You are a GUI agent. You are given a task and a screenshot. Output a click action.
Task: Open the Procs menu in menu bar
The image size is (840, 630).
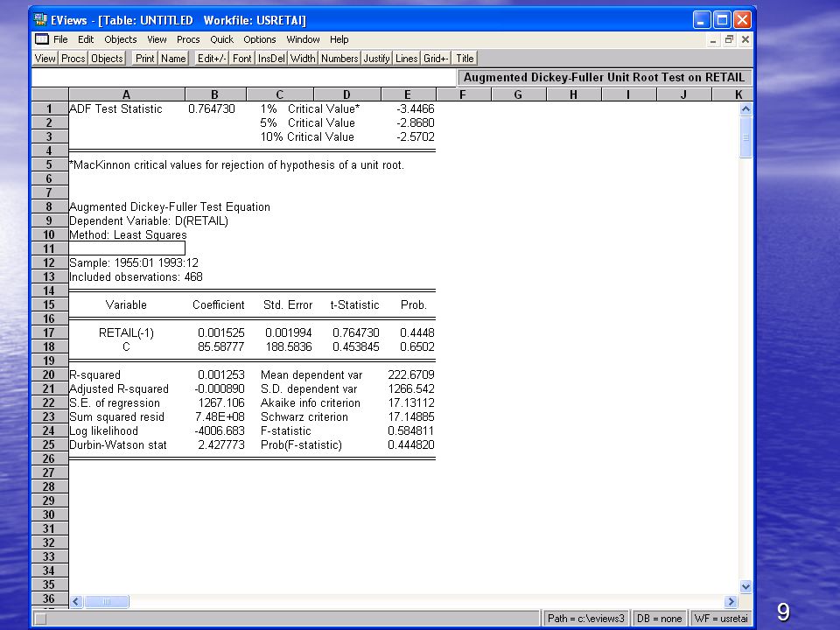[188, 39]
